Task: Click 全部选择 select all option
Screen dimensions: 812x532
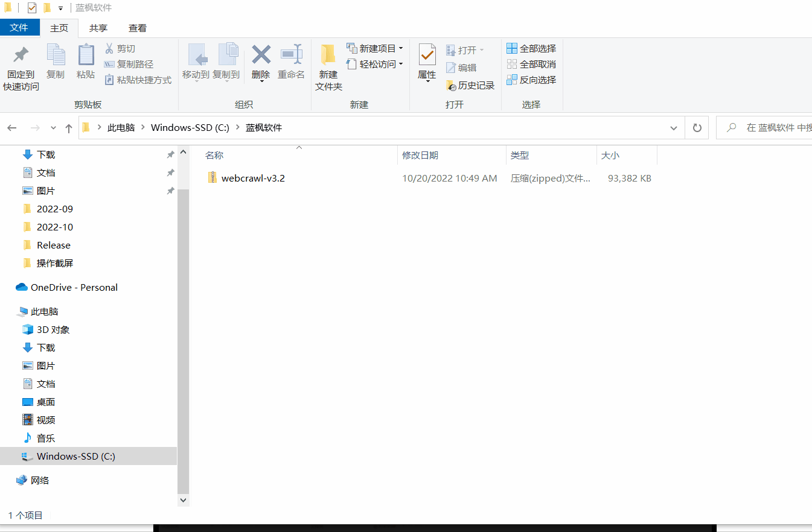Action: (x=531, y=48)
